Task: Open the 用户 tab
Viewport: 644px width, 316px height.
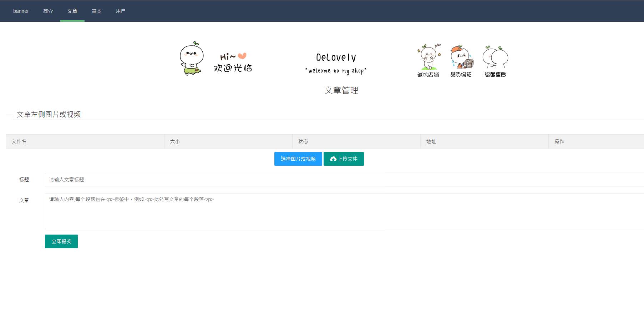Action: click(x=121, y=11)
